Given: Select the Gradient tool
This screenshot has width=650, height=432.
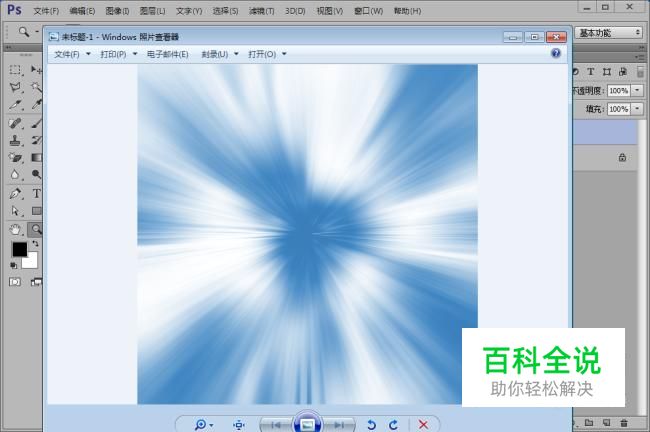Looking at the screenshot, I should click(36, 158).
